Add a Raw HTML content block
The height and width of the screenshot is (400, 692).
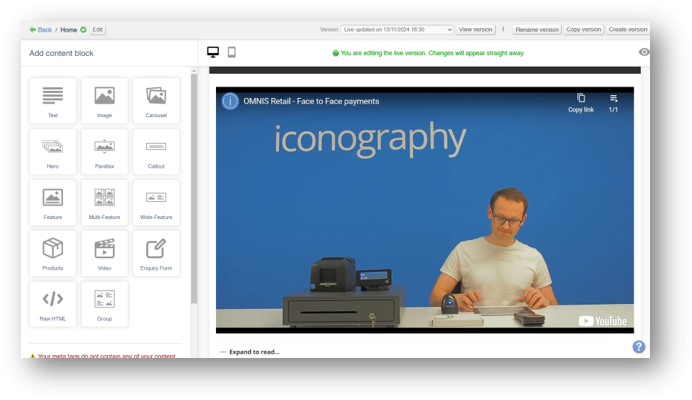[x=53, y=304]
